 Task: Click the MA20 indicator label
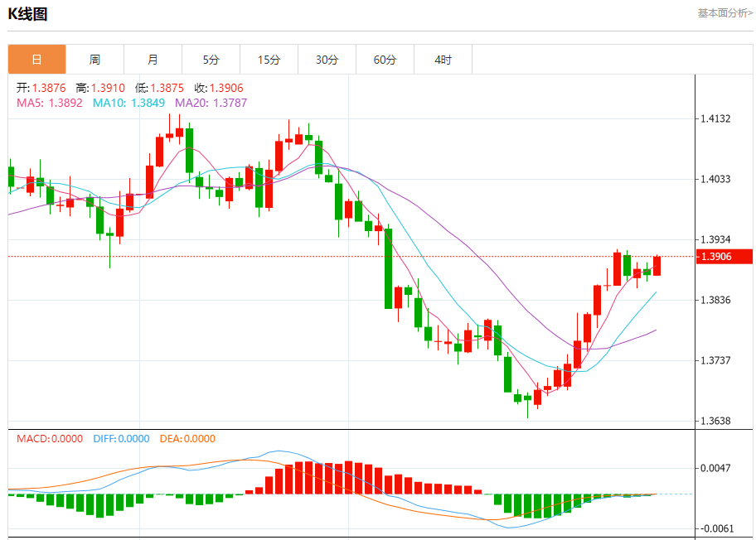pos(211,103)
